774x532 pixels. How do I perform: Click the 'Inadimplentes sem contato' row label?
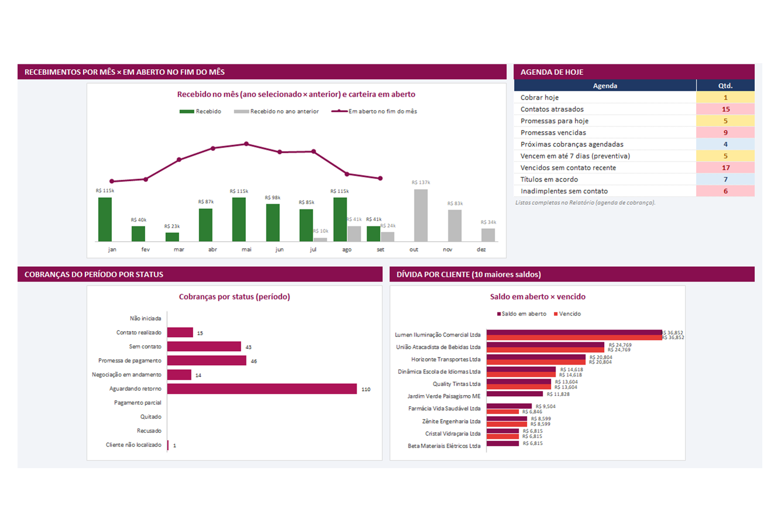coord(564,191)
